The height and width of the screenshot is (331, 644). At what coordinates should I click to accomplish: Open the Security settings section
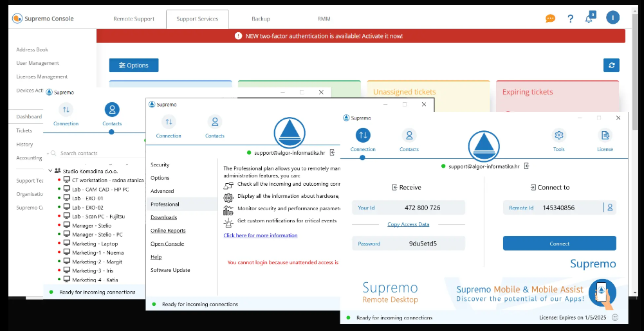click(160, 165)
